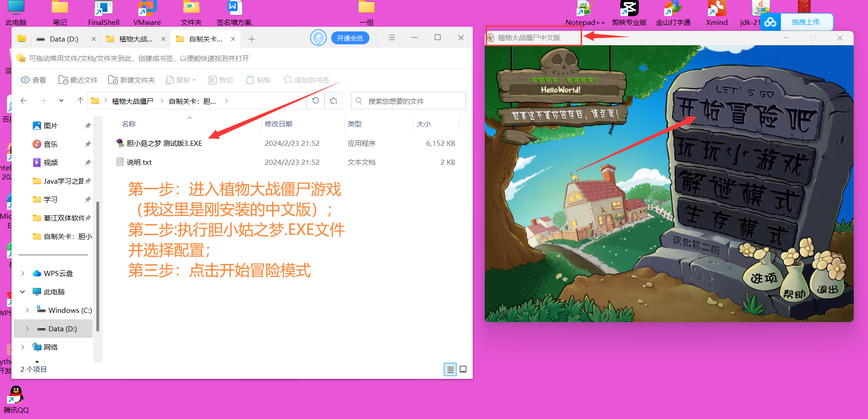Image resolution: width=868 pixels, height=419 pixels.
Task: Go back in the file manager
Action: pos(24,101)
